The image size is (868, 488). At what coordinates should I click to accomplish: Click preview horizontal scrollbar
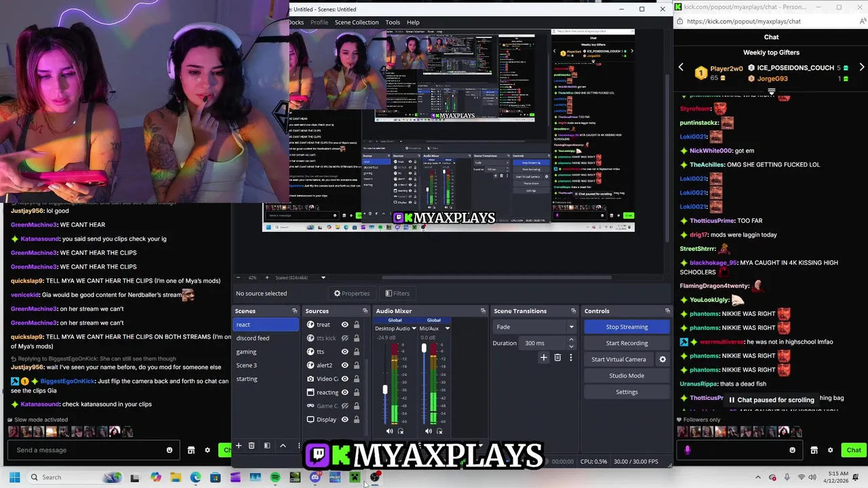pyautogui.click(x=496, y=277)
